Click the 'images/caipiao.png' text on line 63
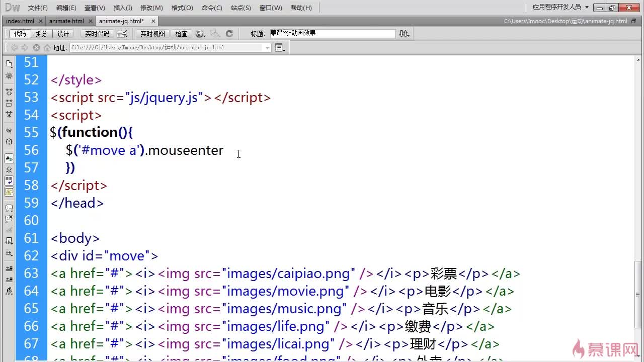This screenshot has width=644, height=362. 288,274
